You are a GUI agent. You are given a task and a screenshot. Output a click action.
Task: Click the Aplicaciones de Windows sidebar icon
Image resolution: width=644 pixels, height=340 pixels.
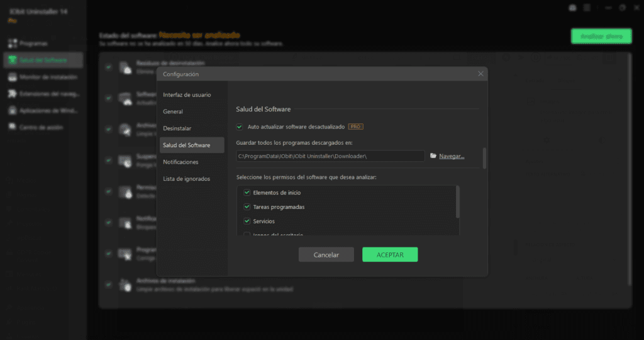[13, 111]
